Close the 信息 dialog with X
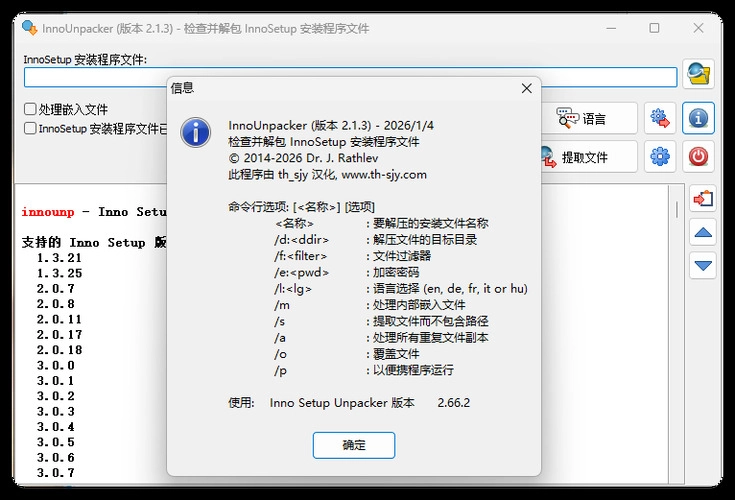 point(526,88)
